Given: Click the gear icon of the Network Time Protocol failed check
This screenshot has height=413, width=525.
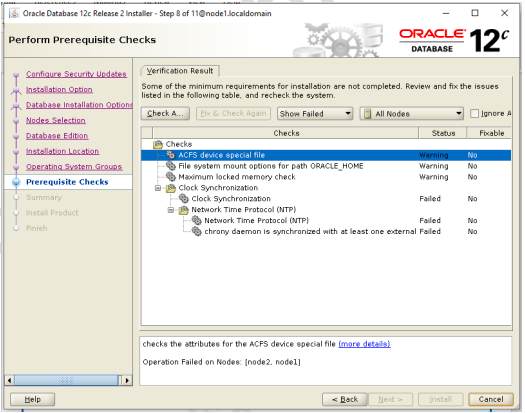Looking at the screenshot, I should [x=197, y=220].
